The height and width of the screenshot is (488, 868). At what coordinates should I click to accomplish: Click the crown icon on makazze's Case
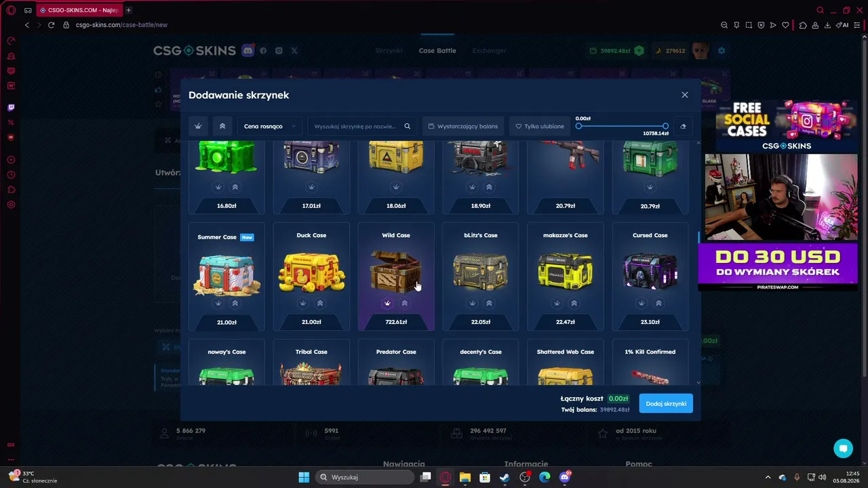click(557, 303)
